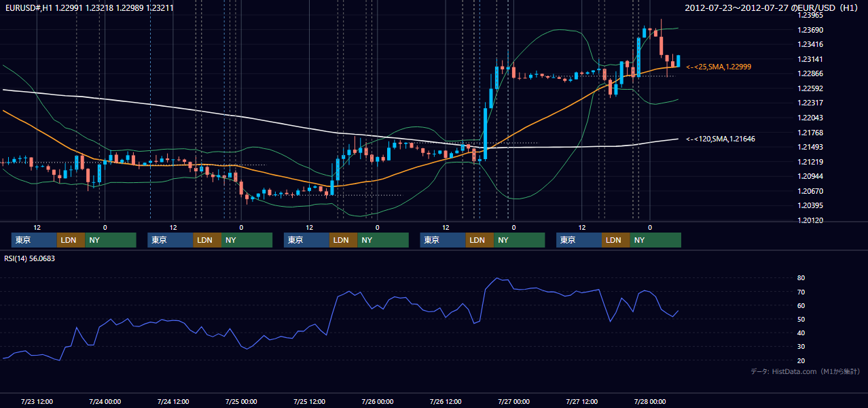The width and height of the screenshot is (868, 408).
Task: Click the 25 SMA label reading 1.22999
Action: tap(719, 67)
